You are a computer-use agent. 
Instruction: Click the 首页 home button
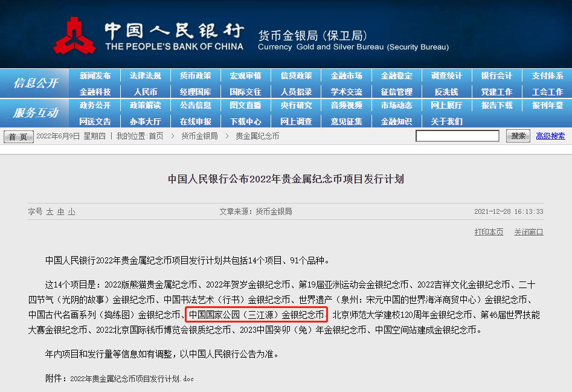(18, 137)
